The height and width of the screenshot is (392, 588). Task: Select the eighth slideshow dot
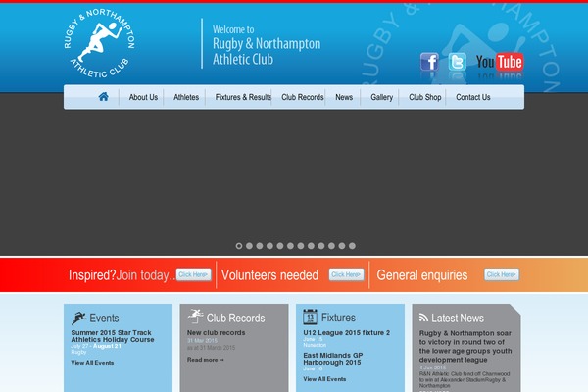click(311, 246)
